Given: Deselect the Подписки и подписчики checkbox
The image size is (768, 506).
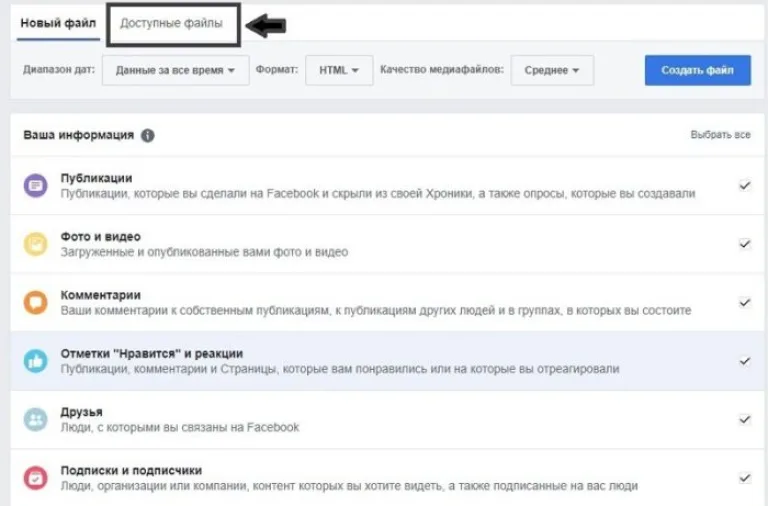Looking at the screenshot, I should pos(744,478).
